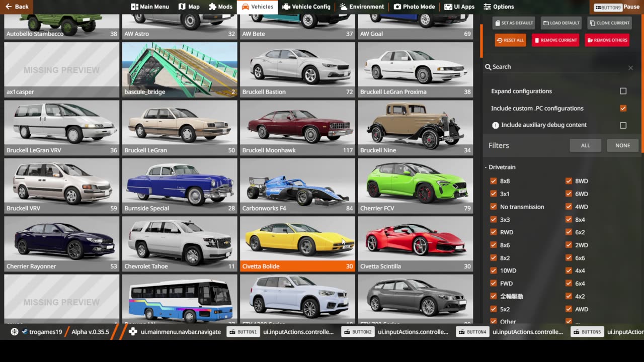Image resolution: width=644 pixels, height=362 pixels.
Task: Switch to the Mods tab
Action: pos(221,7)
